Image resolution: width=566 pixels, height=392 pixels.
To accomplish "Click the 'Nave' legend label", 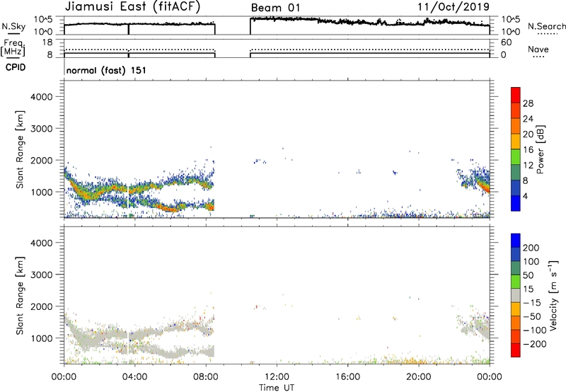I will click(538, 49).
